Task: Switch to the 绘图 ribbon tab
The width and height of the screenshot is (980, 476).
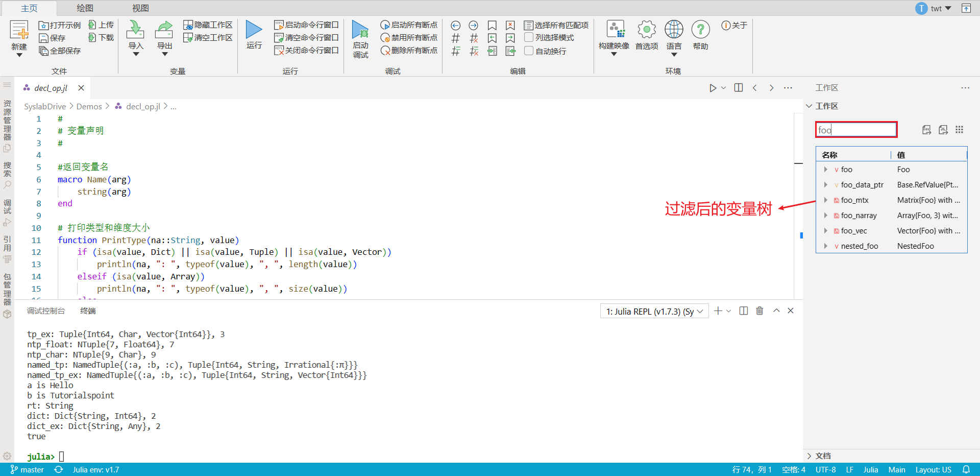Action: click(x=85, y=8)
